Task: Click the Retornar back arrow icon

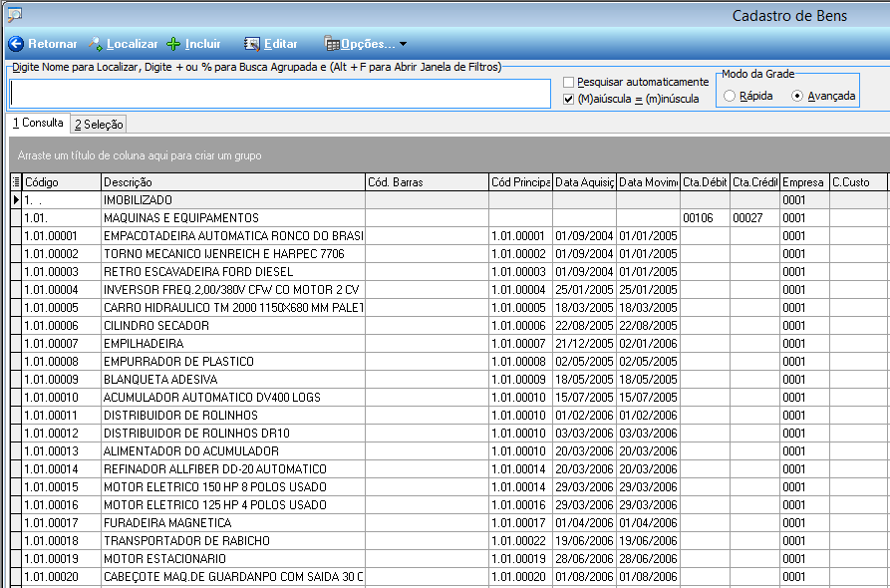Action: pos(16,44)
